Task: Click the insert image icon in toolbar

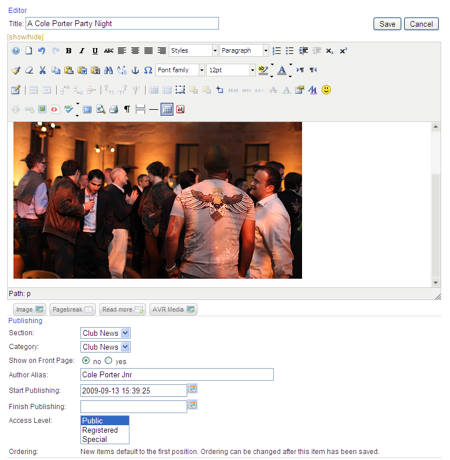Action: click(42, 109)
